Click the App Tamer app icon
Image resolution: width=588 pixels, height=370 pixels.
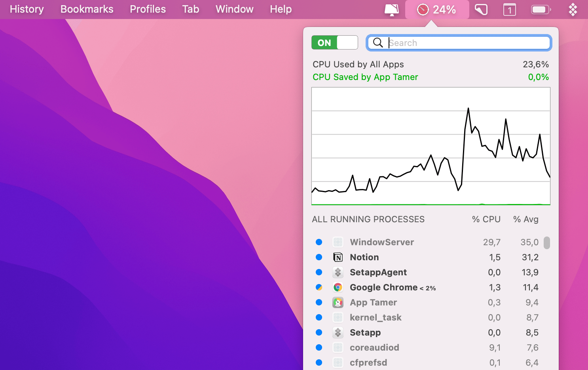pos(338,302)
